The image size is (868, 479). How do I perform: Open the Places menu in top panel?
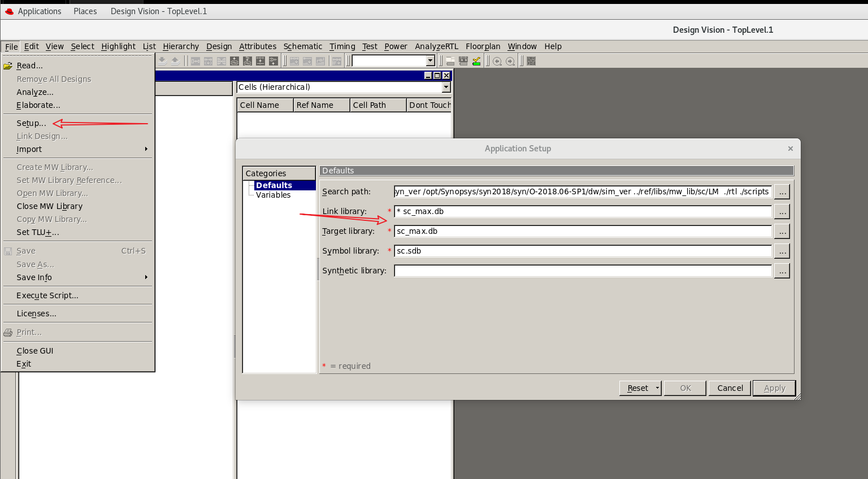(x=85, y=11)
